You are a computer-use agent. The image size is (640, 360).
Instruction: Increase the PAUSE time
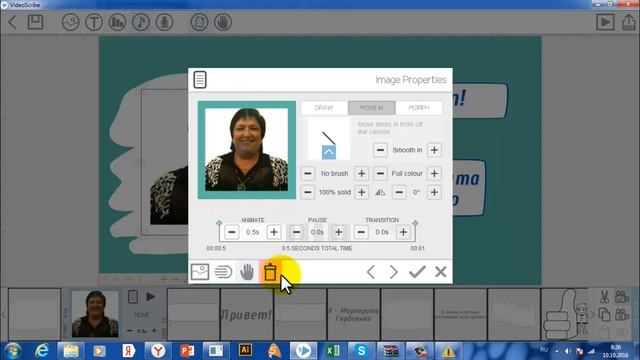pos(338,232)
